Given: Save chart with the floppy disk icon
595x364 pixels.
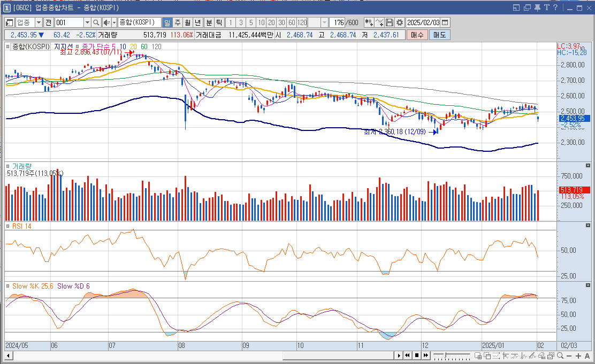Looking at the screenshot, I should pyautogui.click(x=390, y=23).
